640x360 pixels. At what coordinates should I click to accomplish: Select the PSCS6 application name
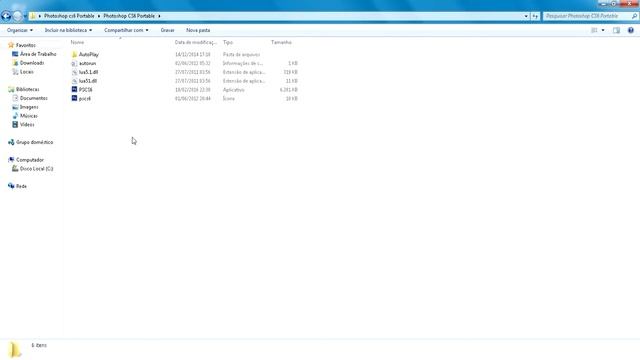tap(85, 90)
